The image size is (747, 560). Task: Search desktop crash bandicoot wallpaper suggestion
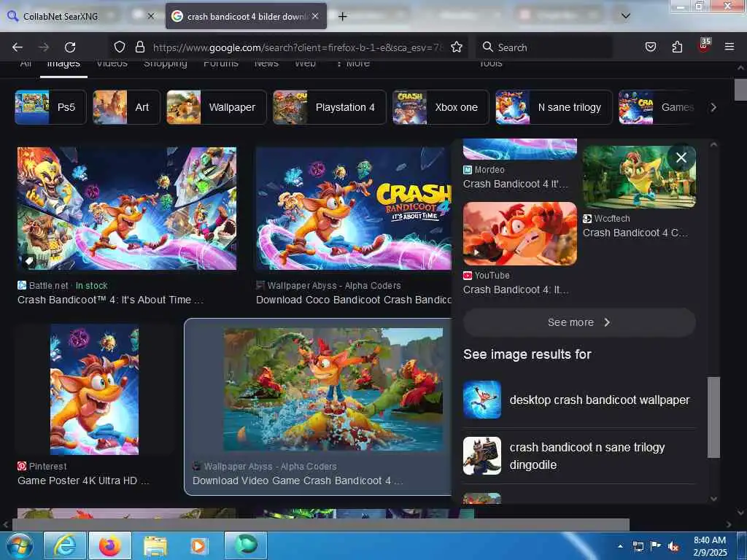(600, 400)
